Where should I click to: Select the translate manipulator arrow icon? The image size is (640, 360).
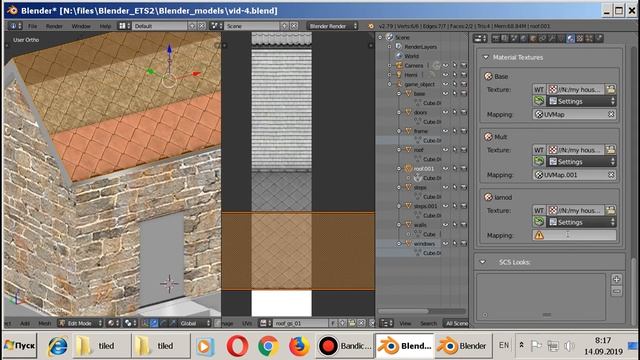(154, 323)
